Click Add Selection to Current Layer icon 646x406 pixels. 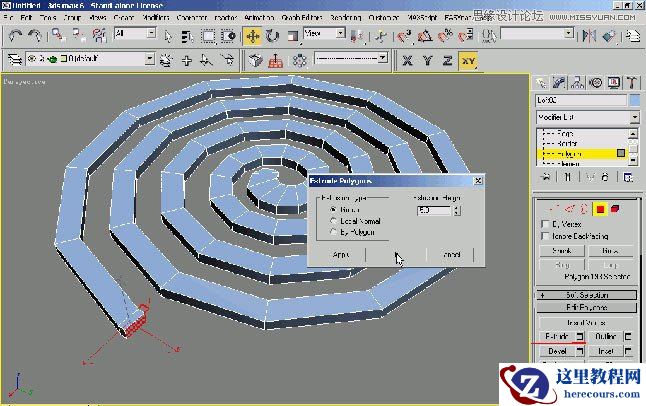[x=187, y=61]
